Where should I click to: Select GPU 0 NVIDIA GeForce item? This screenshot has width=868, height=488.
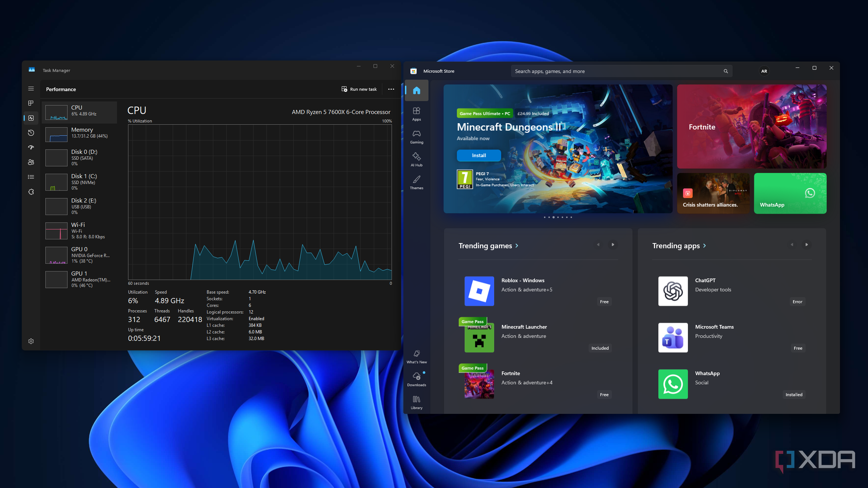pos(79,255)
